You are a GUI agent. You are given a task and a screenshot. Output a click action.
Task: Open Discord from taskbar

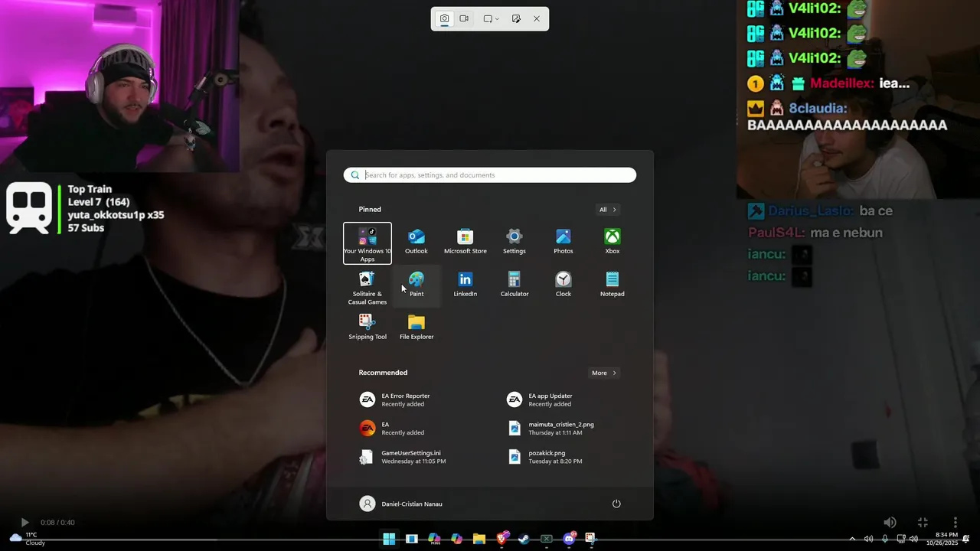tap(569, 539)
